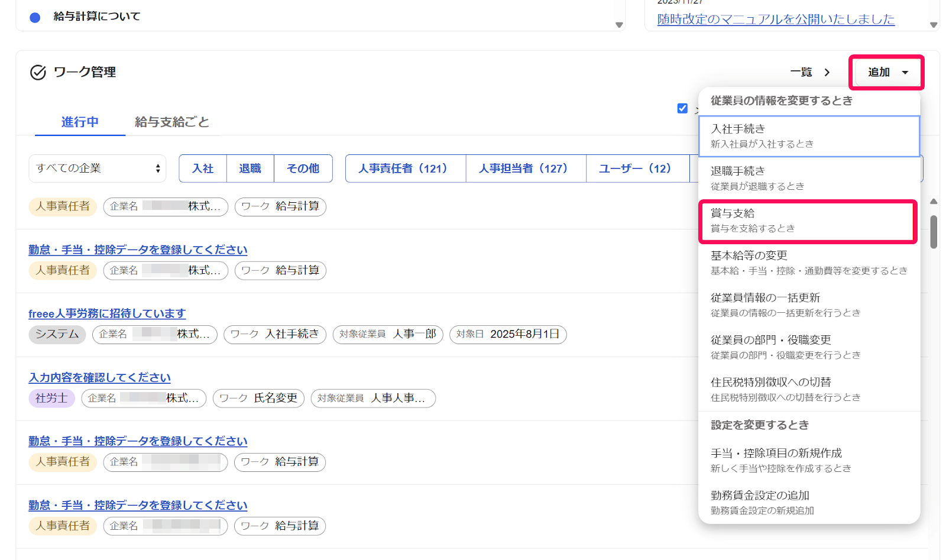Switch to the 給与支給ごと tab
The height and width of the screenshot is (560, 946).
pos(172,122)
